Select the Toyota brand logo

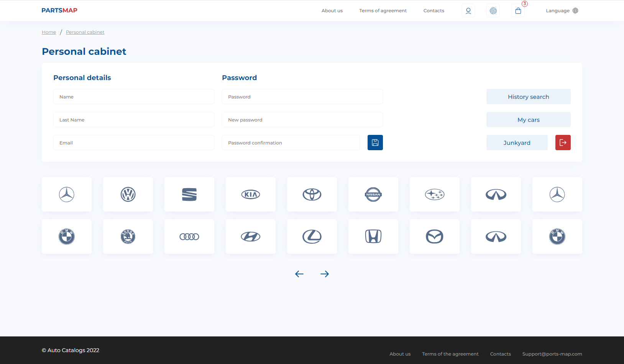pyautogui.click(x=312, y=194)
